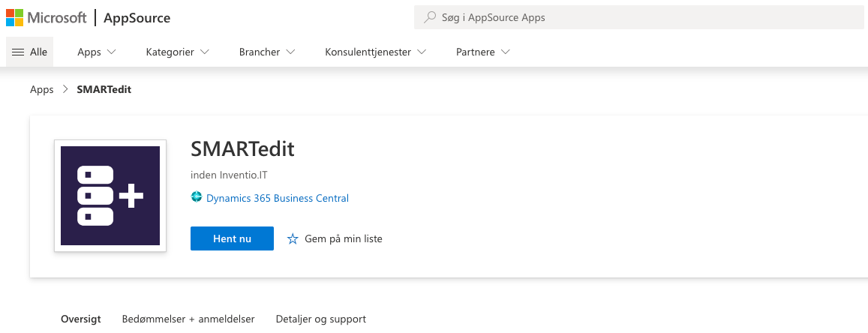This screenshot has width=868, height=333.
Task: Open the Alle hamburger menu
Action: [x=29, y=52]
